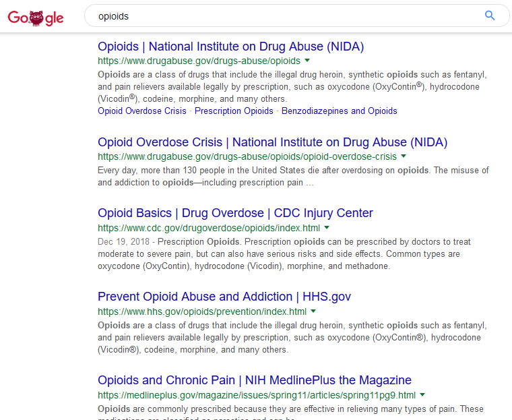Expand arrow beside medlineplus.gov magazine URL

tap(422, 395)
